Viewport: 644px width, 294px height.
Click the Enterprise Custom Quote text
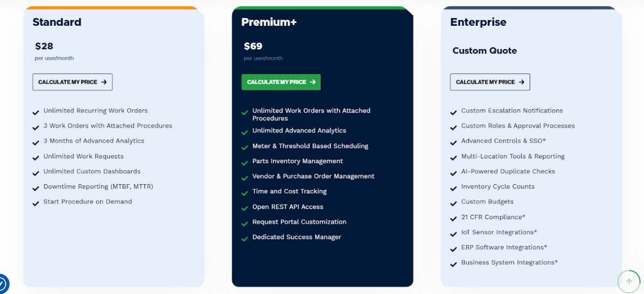tap(484, 51)
